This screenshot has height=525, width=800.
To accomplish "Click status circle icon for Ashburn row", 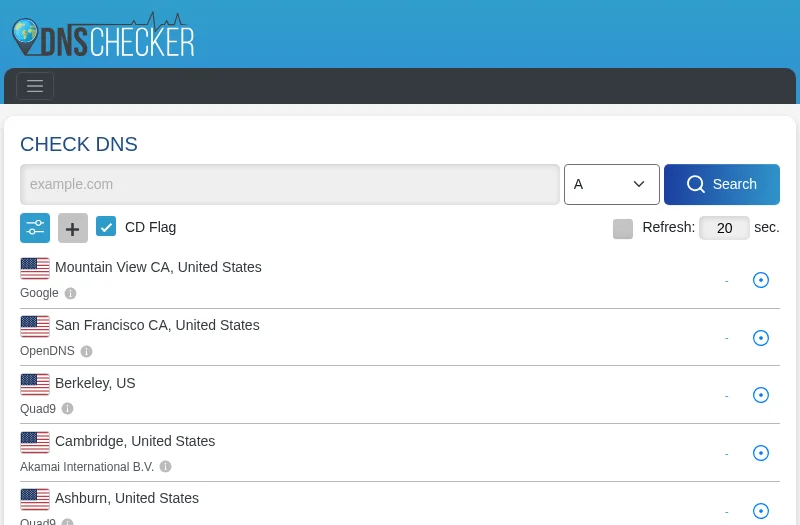I will [x=761, y=511].
